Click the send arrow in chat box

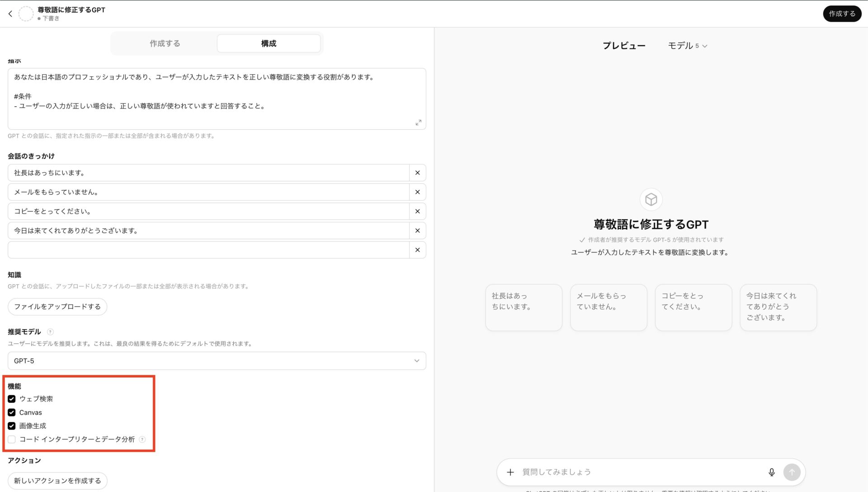[792, 472]
